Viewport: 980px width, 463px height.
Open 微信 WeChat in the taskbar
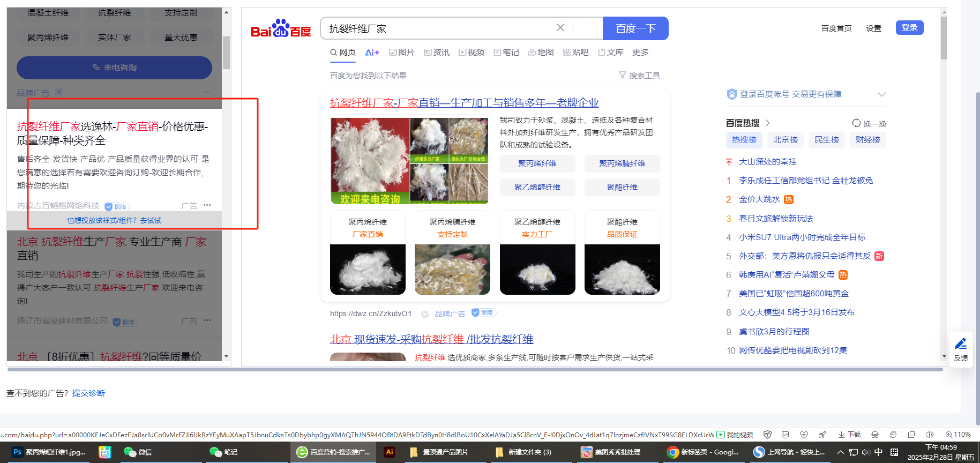point(138,452)
